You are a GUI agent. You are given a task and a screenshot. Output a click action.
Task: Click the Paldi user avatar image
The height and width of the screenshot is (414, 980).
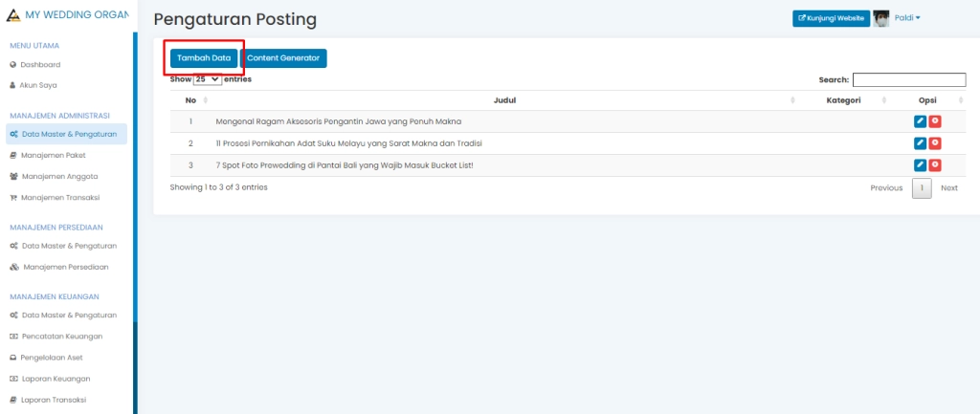coord(880,18)
